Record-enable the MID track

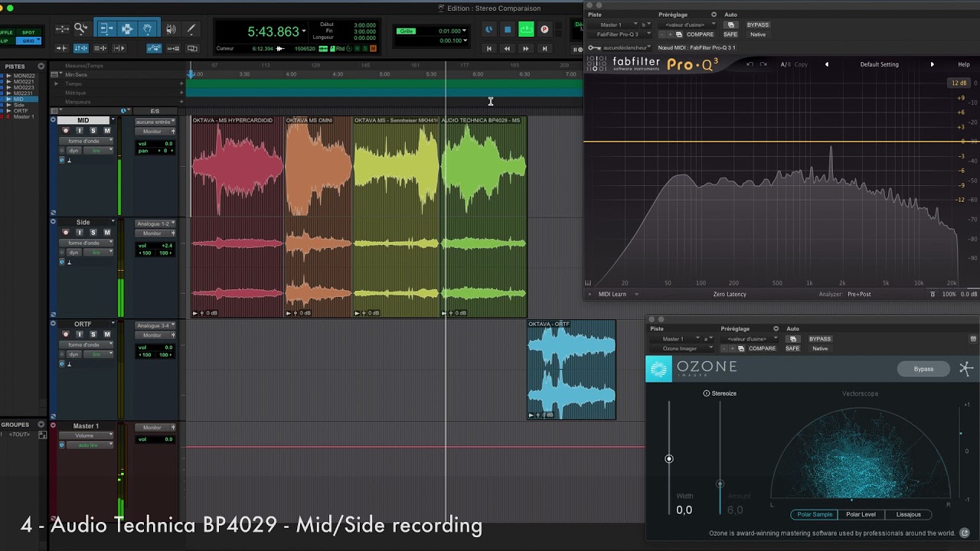[66, 131]
